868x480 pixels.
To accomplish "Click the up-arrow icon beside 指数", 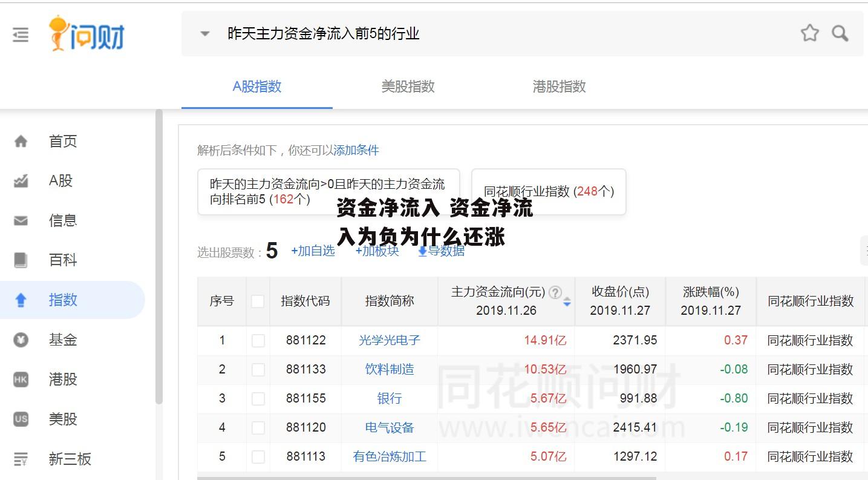I will click(x=21, y=300).
